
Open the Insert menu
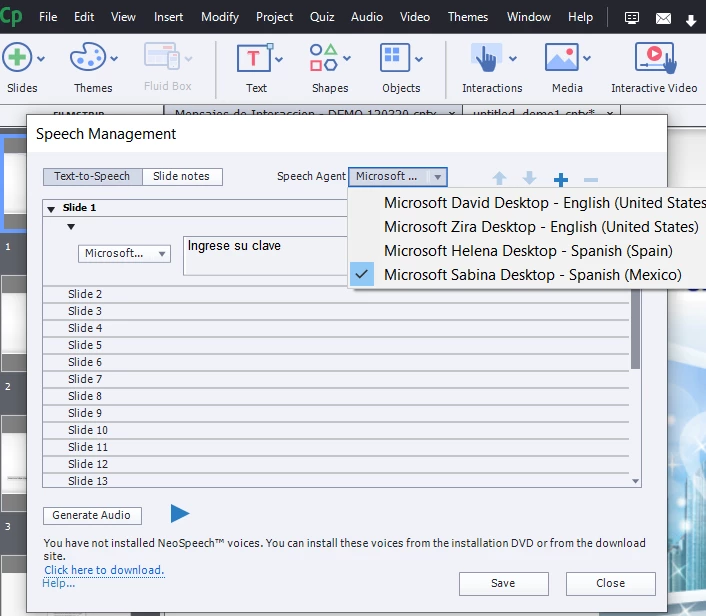pyautogui.click(x=168, y=17)
